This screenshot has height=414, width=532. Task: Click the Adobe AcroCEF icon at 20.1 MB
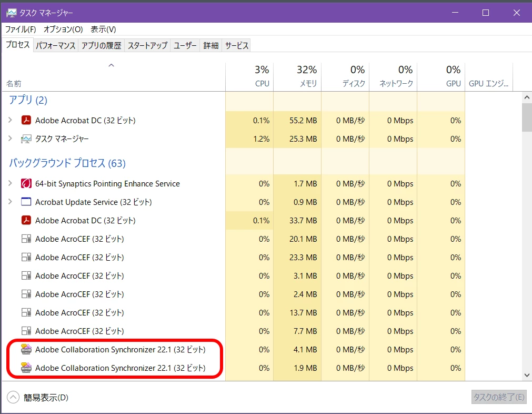point(26,239)
